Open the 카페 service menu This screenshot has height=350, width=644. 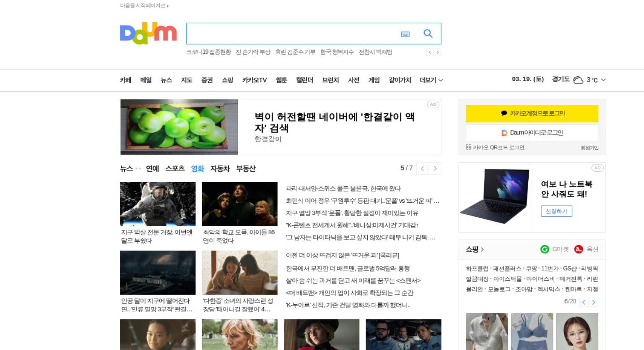(126, 80)
